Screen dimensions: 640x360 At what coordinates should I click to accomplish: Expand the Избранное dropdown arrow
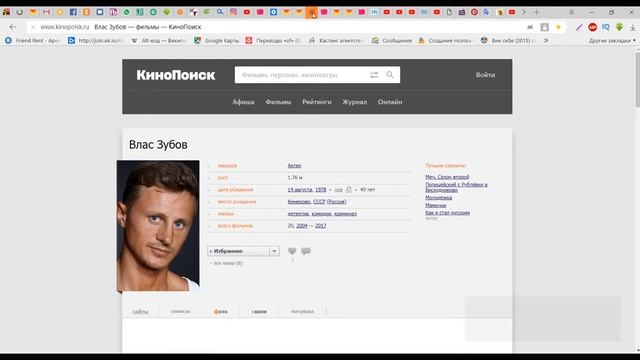[x=274, y=251]
